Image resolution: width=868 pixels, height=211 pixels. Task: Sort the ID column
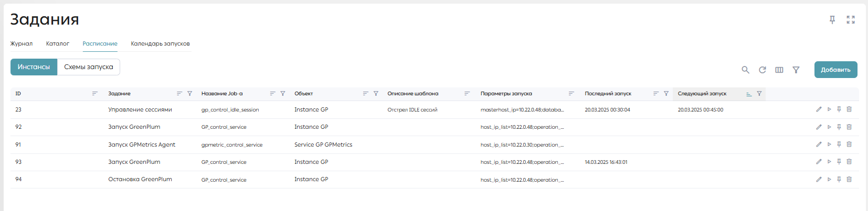click(x=95, y=94)
